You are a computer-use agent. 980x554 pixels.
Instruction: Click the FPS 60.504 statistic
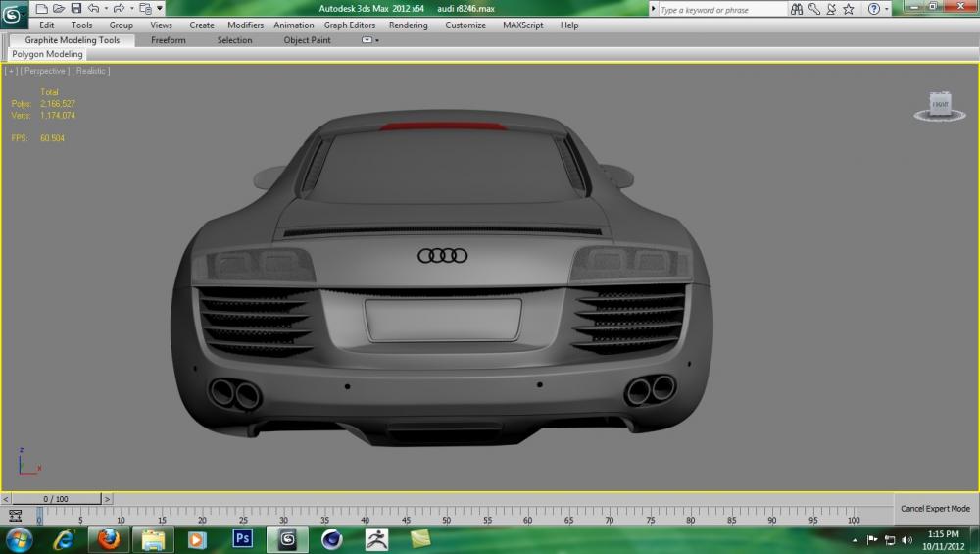(52, 138)
